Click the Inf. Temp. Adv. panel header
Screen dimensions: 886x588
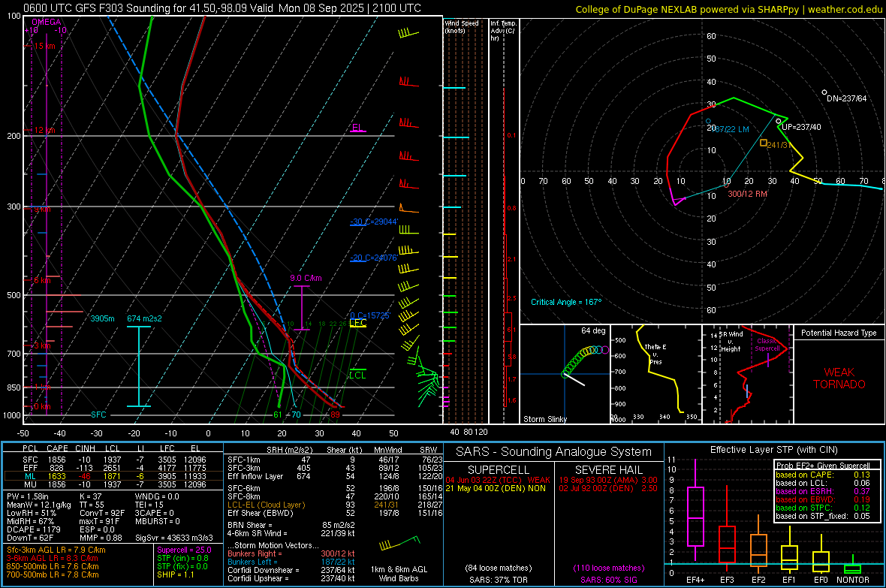(503, 31)
